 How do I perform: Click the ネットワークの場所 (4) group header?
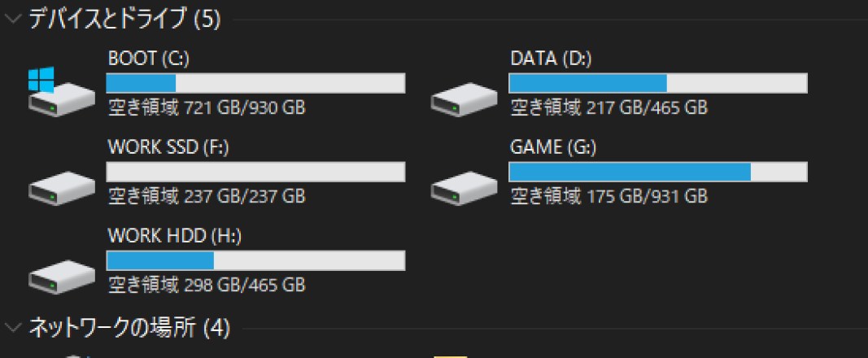click(129, 328)
